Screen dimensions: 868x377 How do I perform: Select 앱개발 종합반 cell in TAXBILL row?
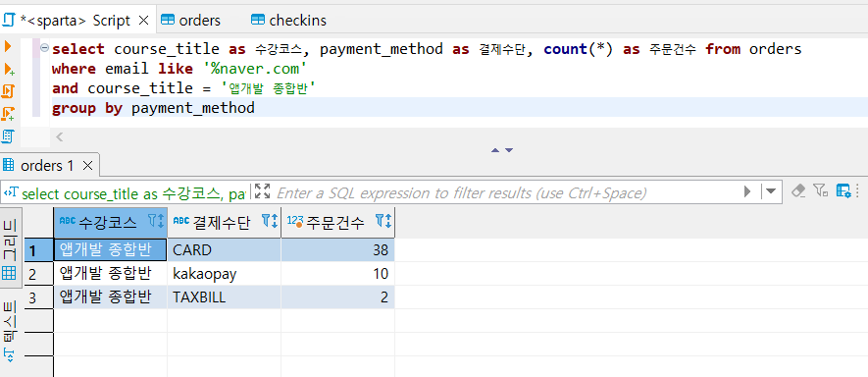110,297
